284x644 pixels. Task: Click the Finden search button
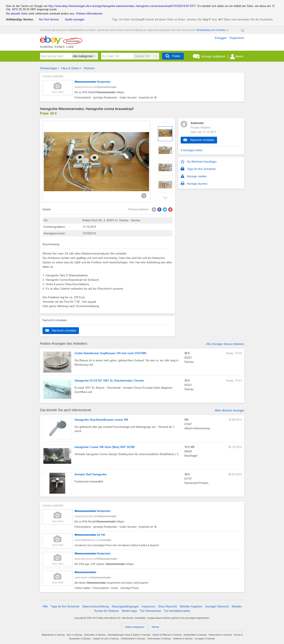[x=173, y=56]
